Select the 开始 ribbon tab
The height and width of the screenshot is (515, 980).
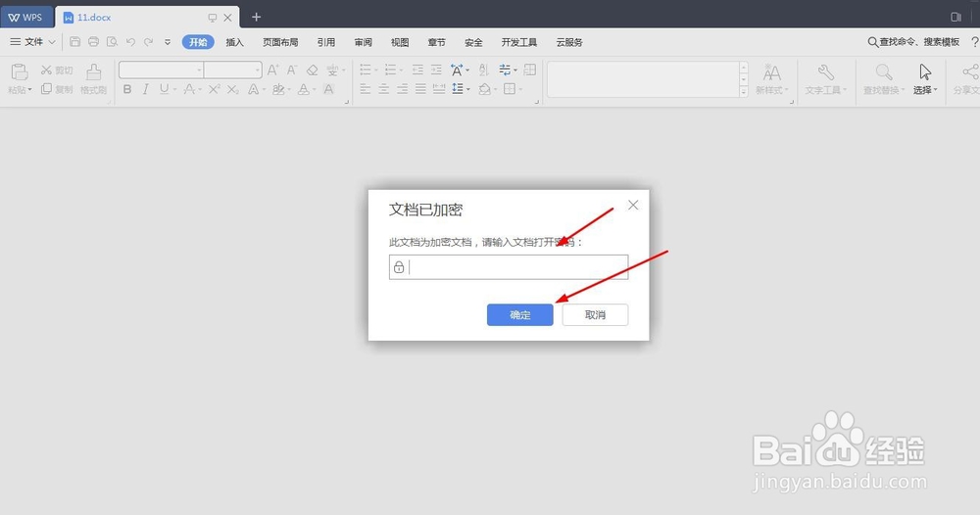(198, 42)
